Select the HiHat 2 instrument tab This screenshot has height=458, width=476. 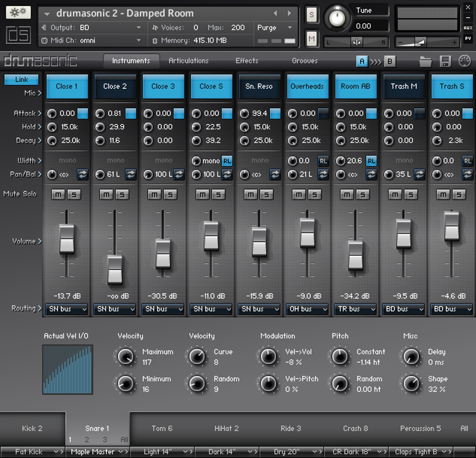[x=227, y=429]
